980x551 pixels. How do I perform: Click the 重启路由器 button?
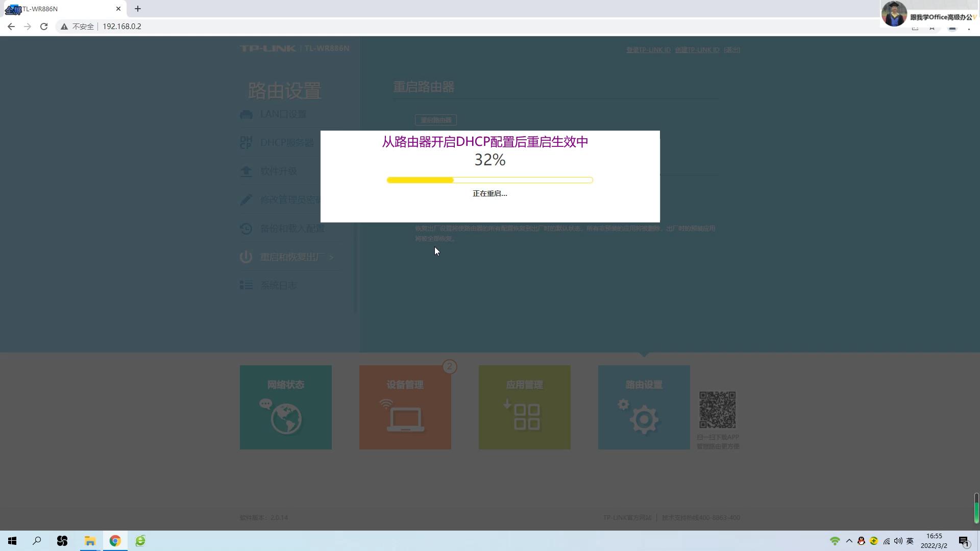pyautogui.click(x=435, y=120)
